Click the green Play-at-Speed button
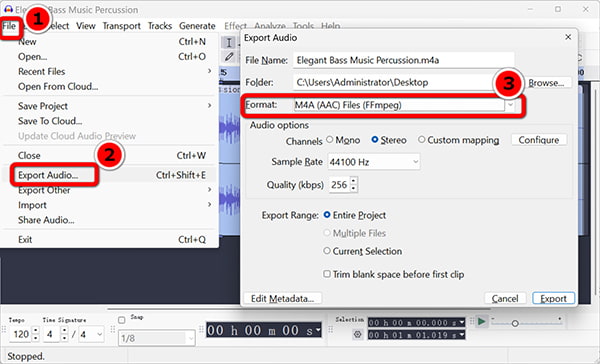Screen dimensions: 600x364 [482, 322]
